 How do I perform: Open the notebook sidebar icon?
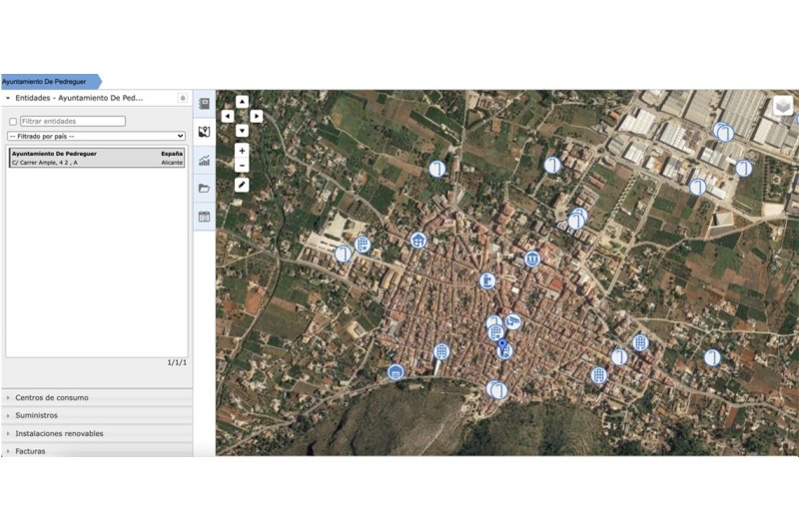coord(204,103)
